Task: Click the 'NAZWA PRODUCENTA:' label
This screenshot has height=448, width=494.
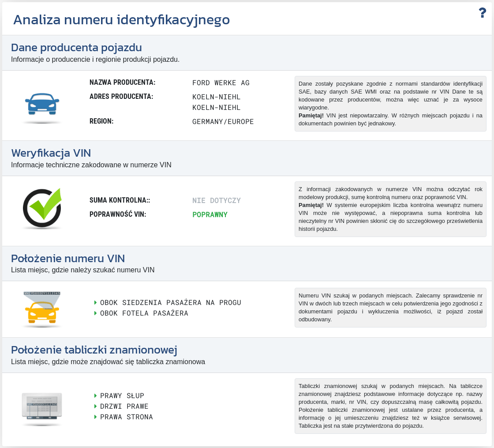Action: coord(122,83)
